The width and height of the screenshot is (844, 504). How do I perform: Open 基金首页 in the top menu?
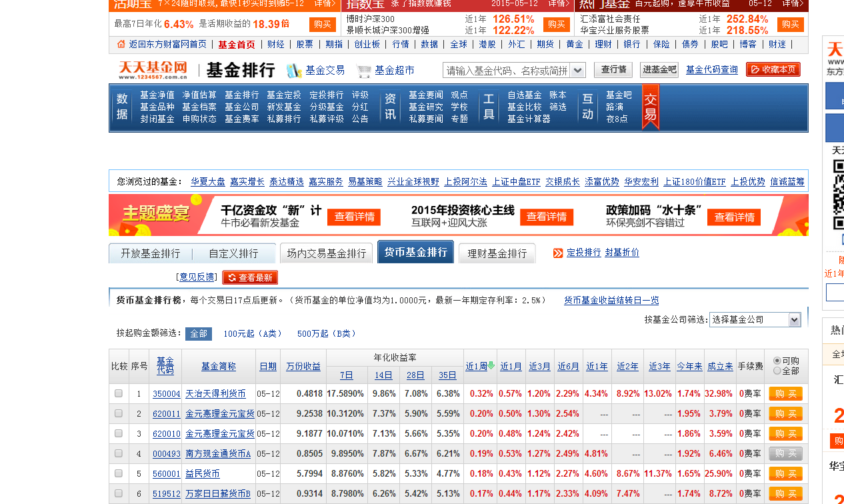237,44
